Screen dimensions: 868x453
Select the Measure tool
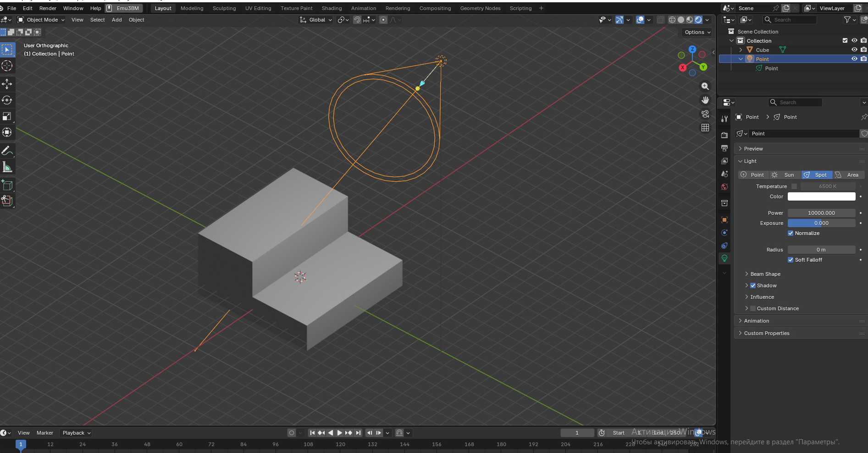7,167
